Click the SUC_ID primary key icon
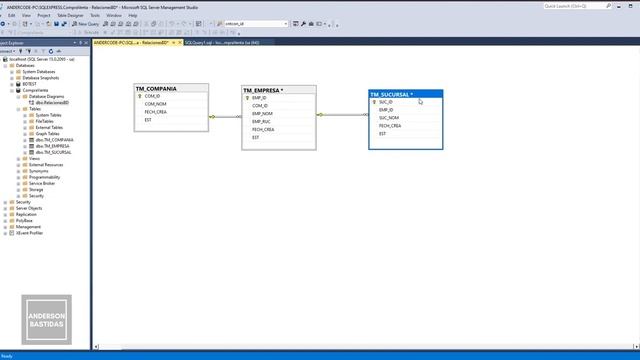Screen dimensions: 640x360 [374, 102]
